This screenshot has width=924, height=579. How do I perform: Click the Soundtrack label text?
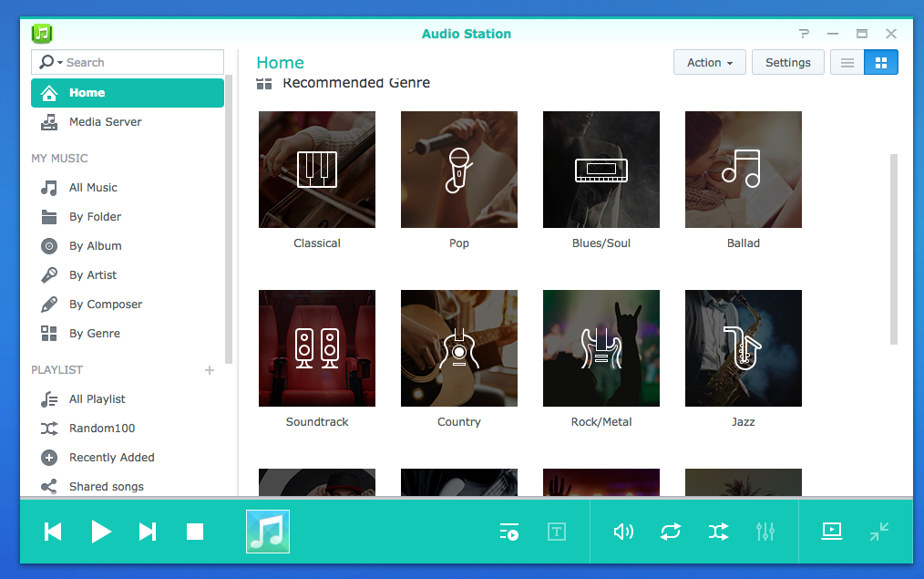click(317, 421)
